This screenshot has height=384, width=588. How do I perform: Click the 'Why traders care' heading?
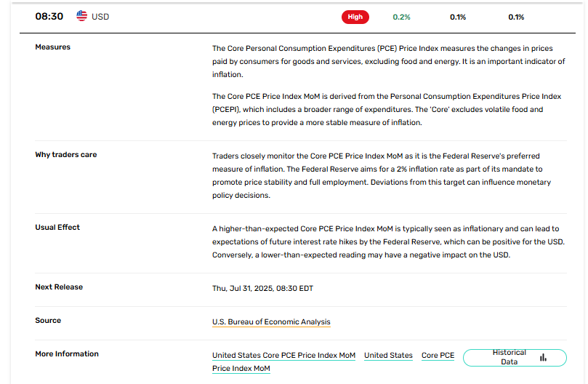click(x=66, y=155)
